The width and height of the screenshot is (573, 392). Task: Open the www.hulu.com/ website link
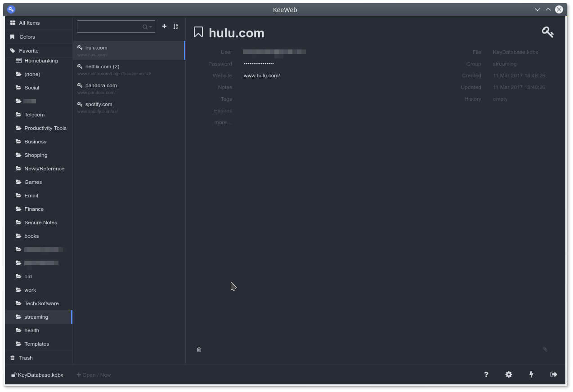click(262, 76)
